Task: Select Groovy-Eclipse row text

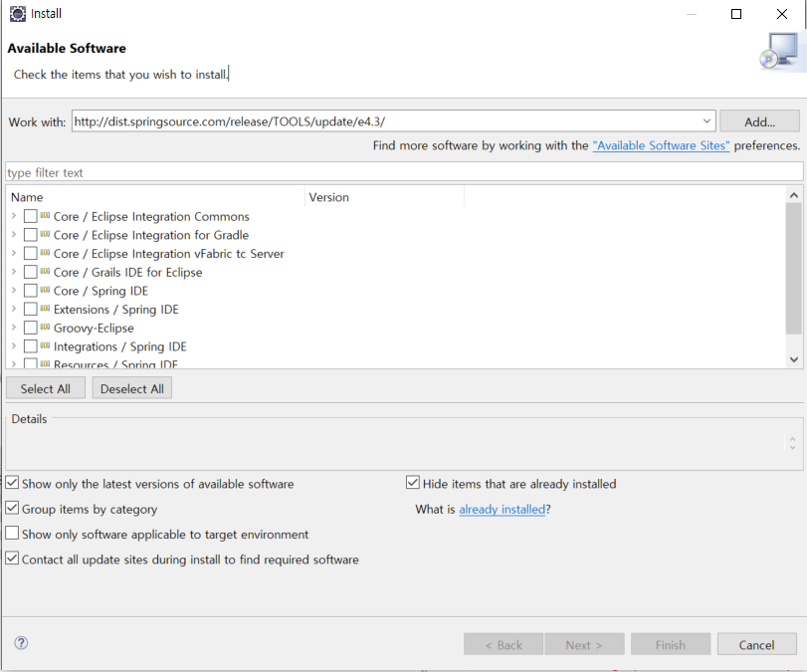Action: tap(94, 328)
